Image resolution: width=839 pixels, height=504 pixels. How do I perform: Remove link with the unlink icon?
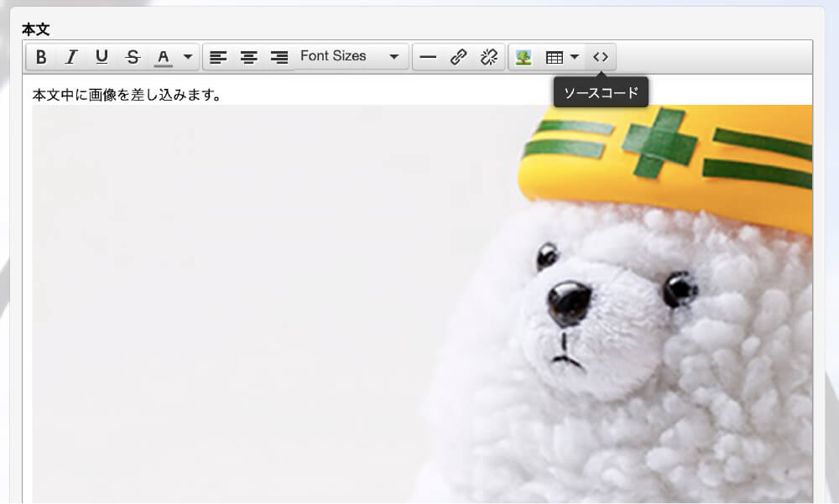click(x=488, y=57)
